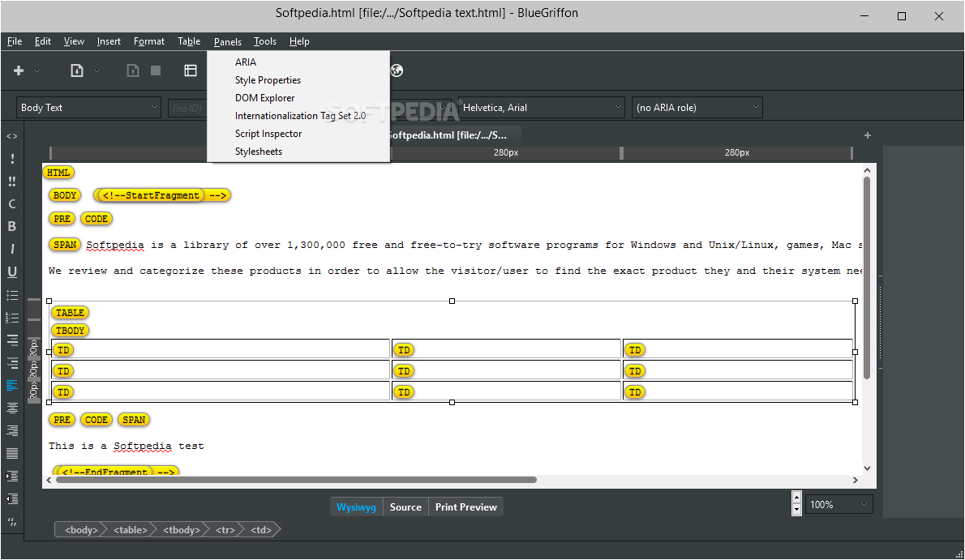Select the Softpedia.html document tab

(456, 135)
